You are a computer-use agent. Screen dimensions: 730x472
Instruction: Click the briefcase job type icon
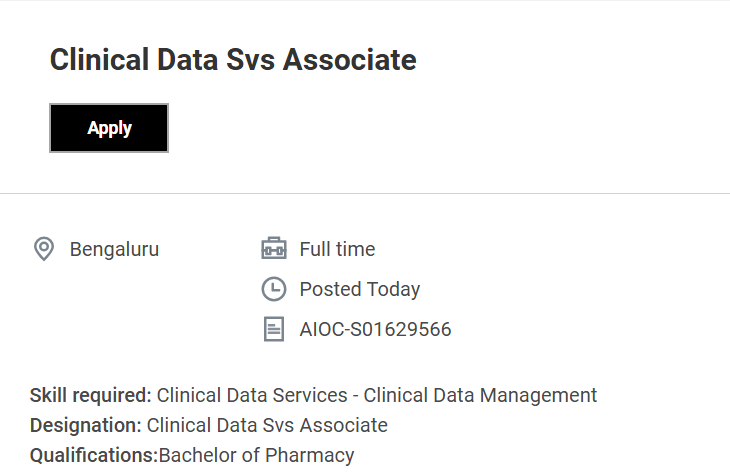(x=273, y=249)
